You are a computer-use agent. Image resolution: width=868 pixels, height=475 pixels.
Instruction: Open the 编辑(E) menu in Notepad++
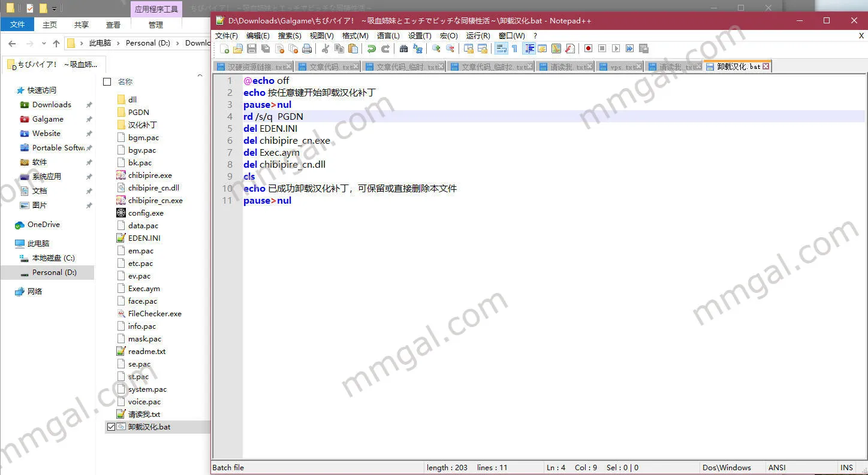point(258,36)
